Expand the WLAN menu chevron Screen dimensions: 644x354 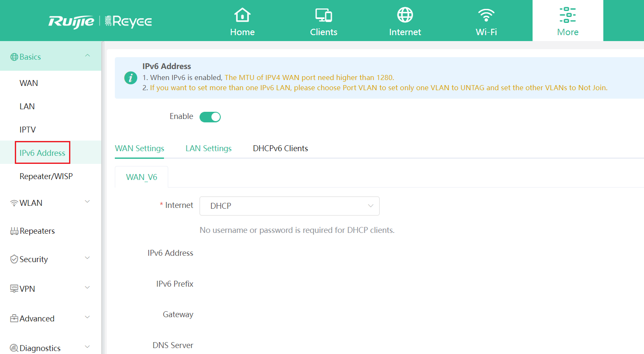88,202
